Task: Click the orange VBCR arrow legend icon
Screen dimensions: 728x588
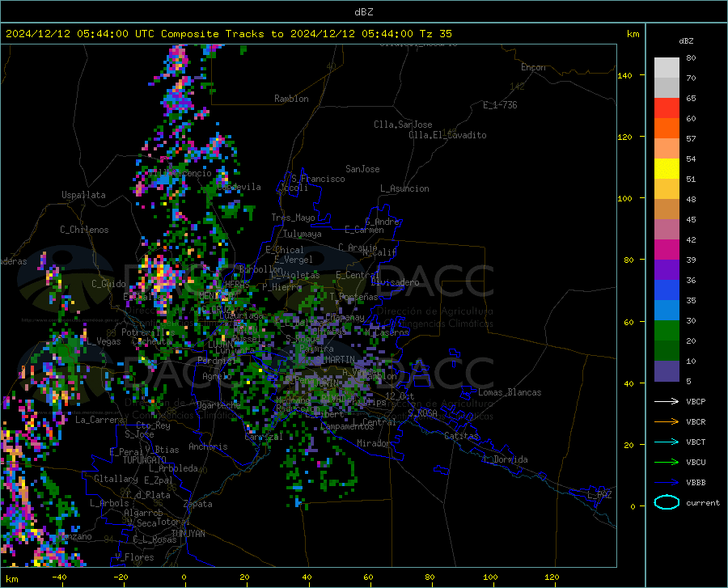Action: [667, 421]
